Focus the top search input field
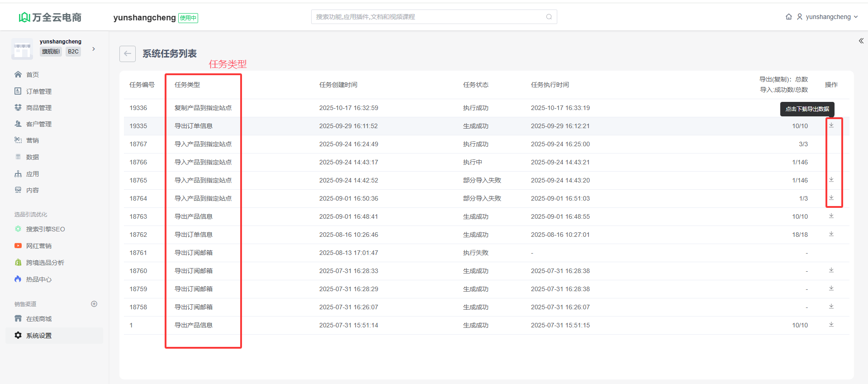This screenshot has height=384, width=868. [x=427, y=17]
